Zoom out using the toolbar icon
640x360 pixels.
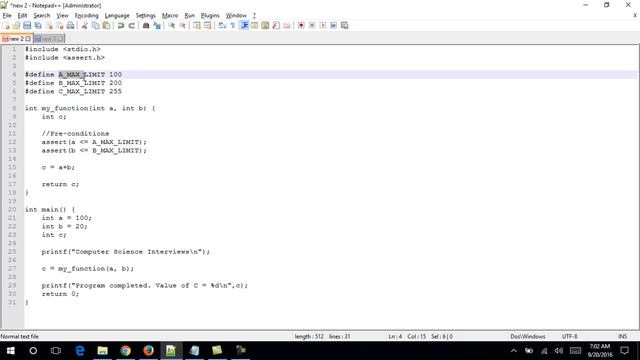182,25
